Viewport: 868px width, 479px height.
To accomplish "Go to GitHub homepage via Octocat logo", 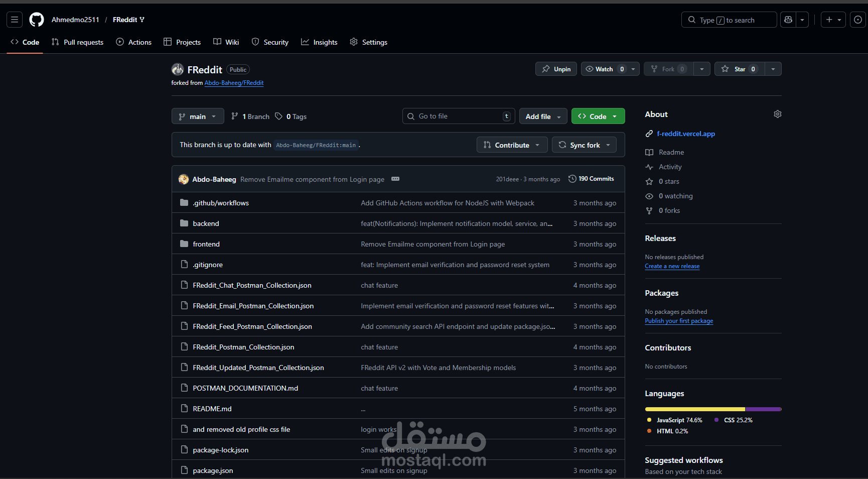I will click(37, 20).
